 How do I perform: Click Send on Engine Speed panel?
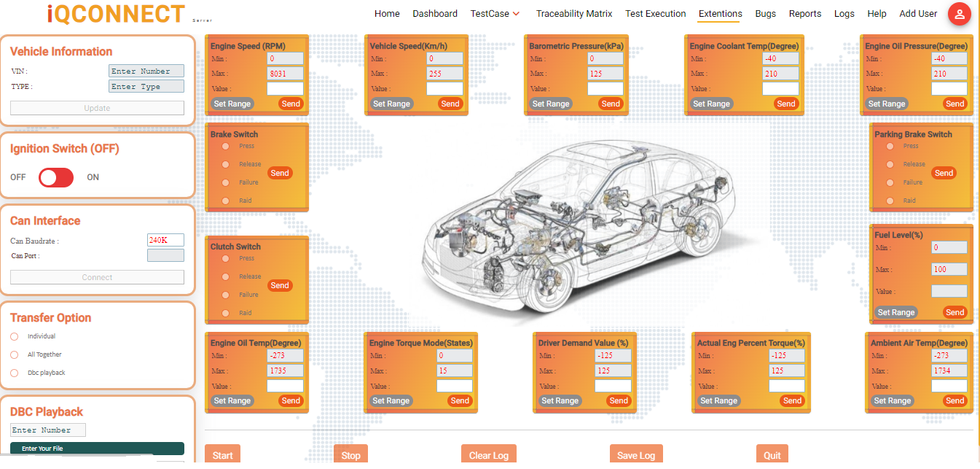290,104
